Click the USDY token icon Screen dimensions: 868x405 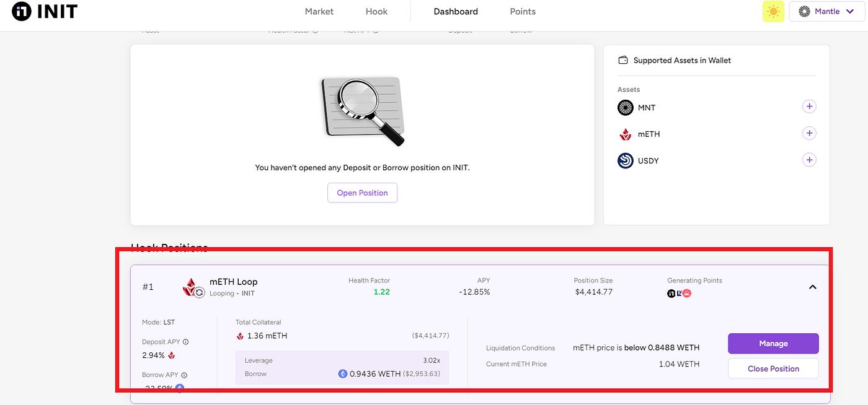tap(625, 160)
